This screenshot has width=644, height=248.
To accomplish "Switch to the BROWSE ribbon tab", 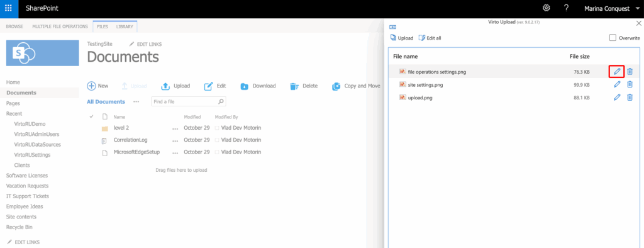I will [14, 26].
